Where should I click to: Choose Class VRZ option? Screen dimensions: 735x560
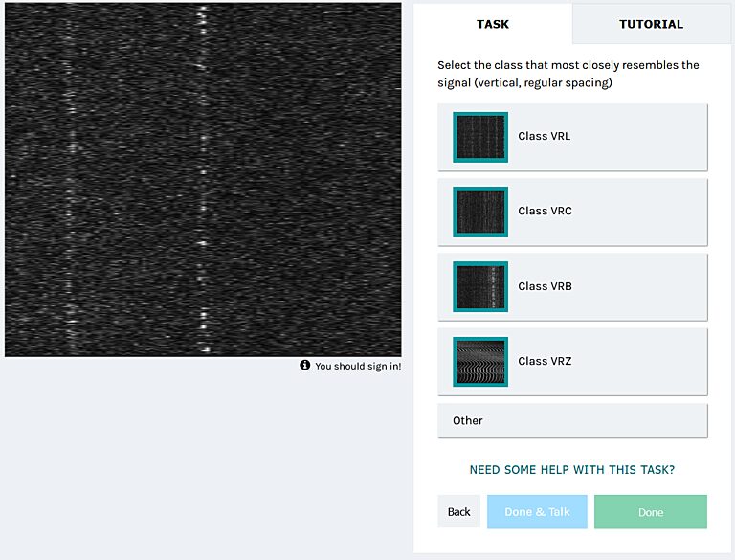point(572,362)
